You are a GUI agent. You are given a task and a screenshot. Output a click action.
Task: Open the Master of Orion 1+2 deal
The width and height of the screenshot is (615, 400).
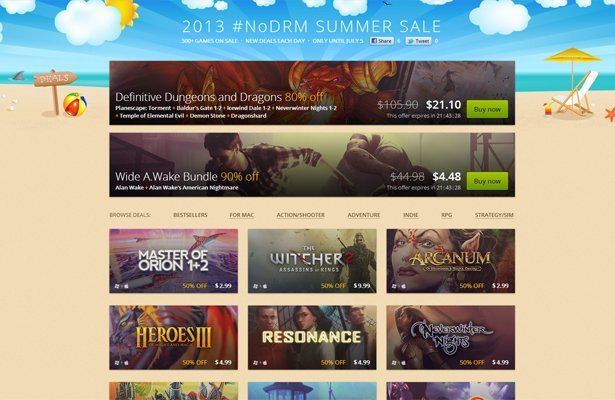pyautogui.click(x=173, y=261)
